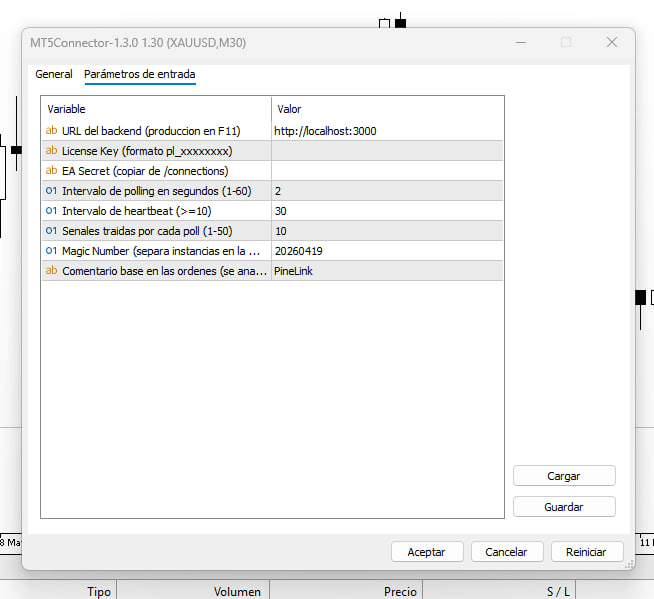Viewport: 654px width, 599px height.
Task: Edit the heartbeat interval value 30
Action: [387, 211]
